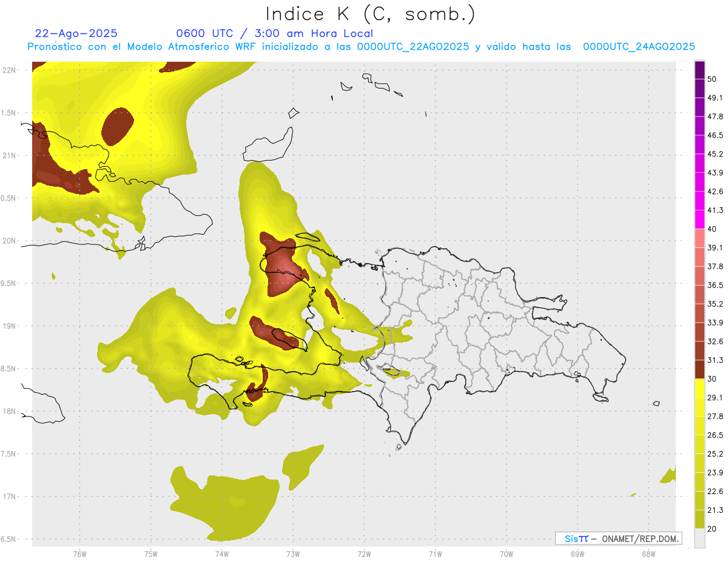Click the "SisTT - ONAMET/REP.DOM." credit box
The width and height of the screenshot is (728, 562).
click(x=618, y=538)
